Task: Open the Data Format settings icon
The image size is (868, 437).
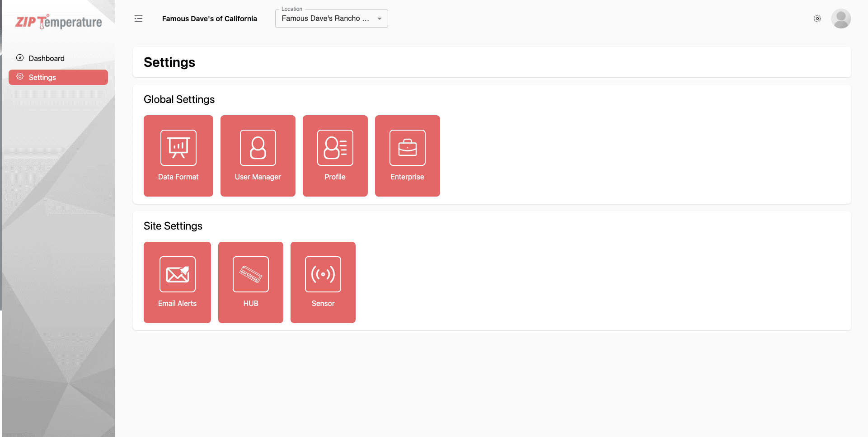Action: tap(178, 148)
